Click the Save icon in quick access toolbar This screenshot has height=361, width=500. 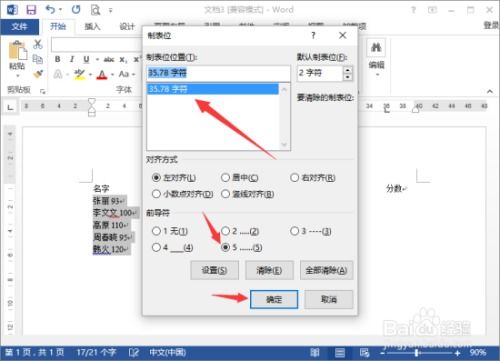pyautogui.click(x=31, y=10)
